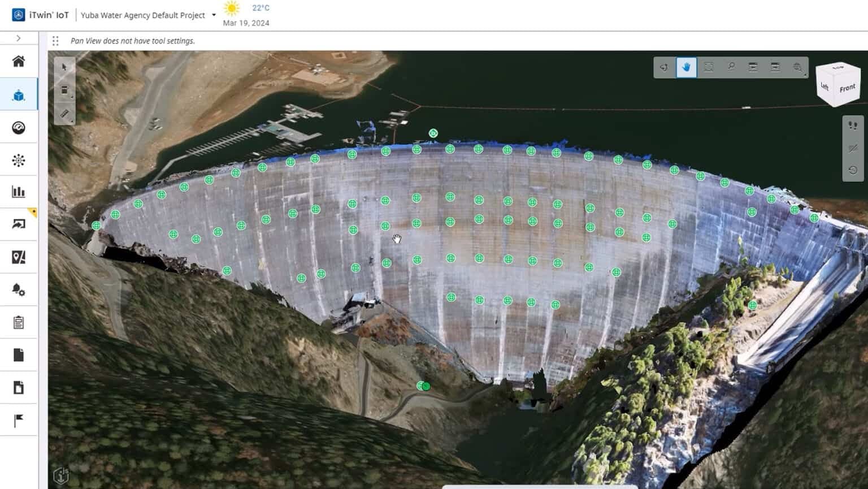868x489 pixels.
Task: Click the Pan View tool settings message
Action: (x=133, y=41)
